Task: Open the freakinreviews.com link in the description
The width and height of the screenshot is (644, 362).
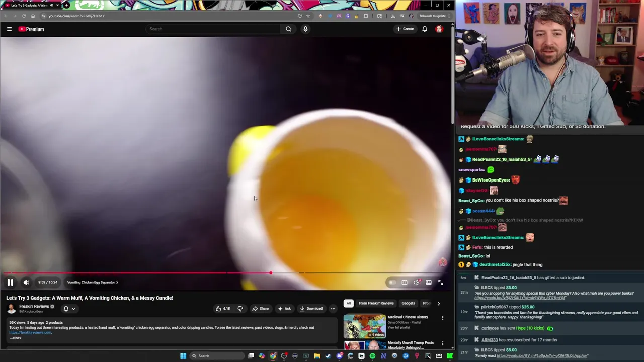Action: [30, 332]
